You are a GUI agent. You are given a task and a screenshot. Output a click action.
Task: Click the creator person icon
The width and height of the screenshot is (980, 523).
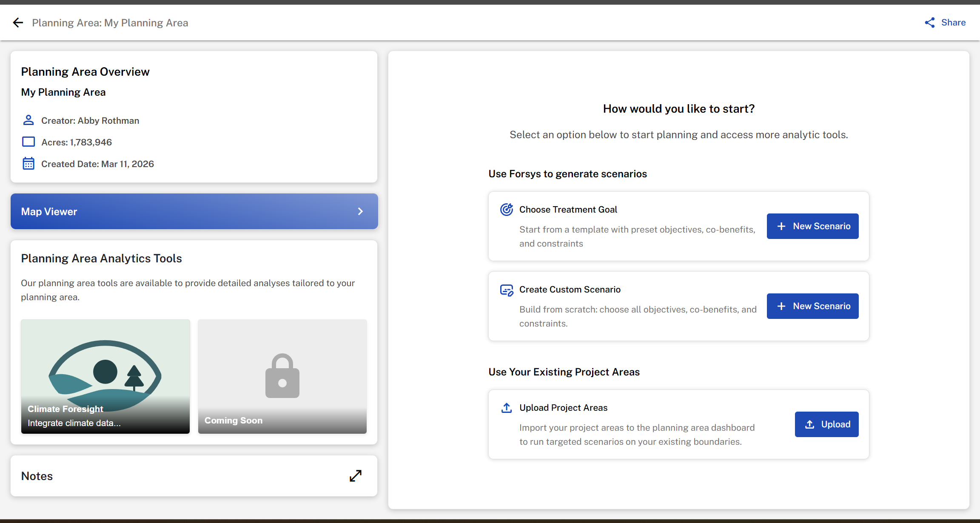click(28, 120)
